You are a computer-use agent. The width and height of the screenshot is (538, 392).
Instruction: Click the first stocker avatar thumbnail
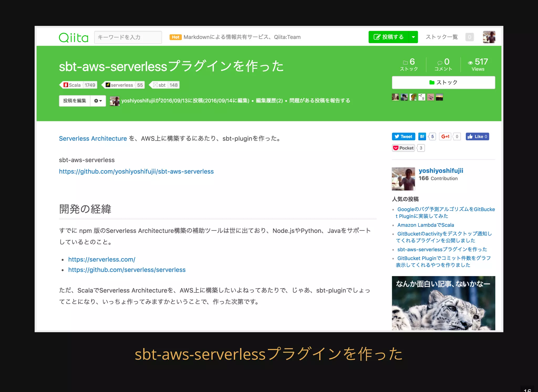tap(395, 97)
